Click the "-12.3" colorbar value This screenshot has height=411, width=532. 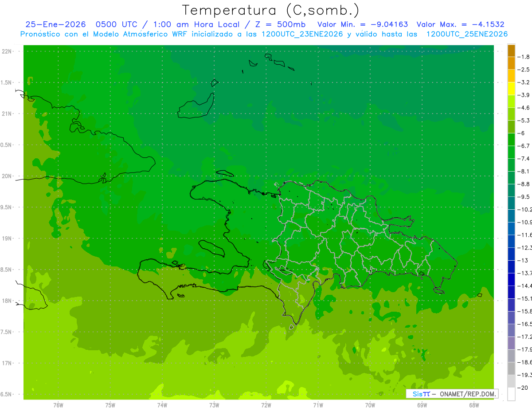coord(524,248)
